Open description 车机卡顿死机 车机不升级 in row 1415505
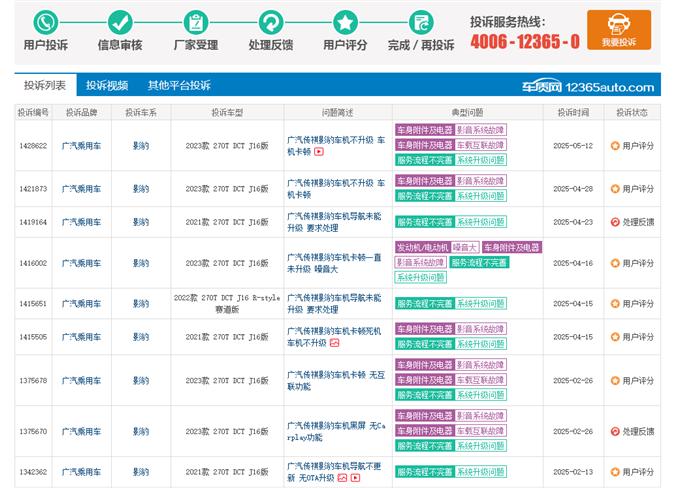 point(334,337)
